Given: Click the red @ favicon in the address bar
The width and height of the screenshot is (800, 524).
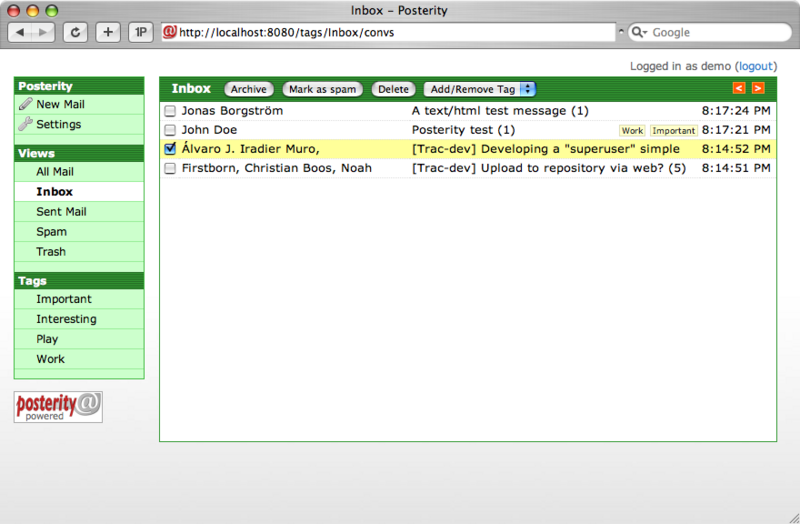Looking at the screenshot, I should tap(169, 32).
